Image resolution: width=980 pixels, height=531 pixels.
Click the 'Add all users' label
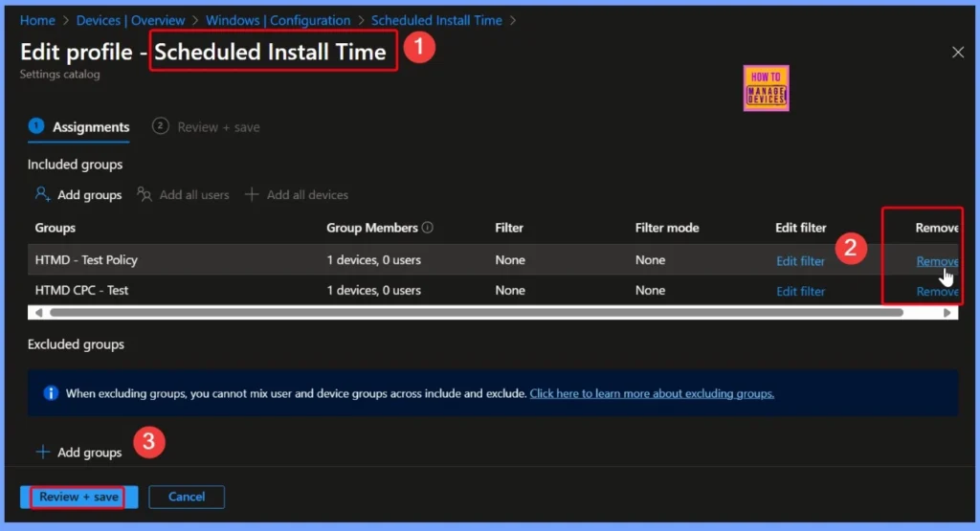(x=194, y=195)
